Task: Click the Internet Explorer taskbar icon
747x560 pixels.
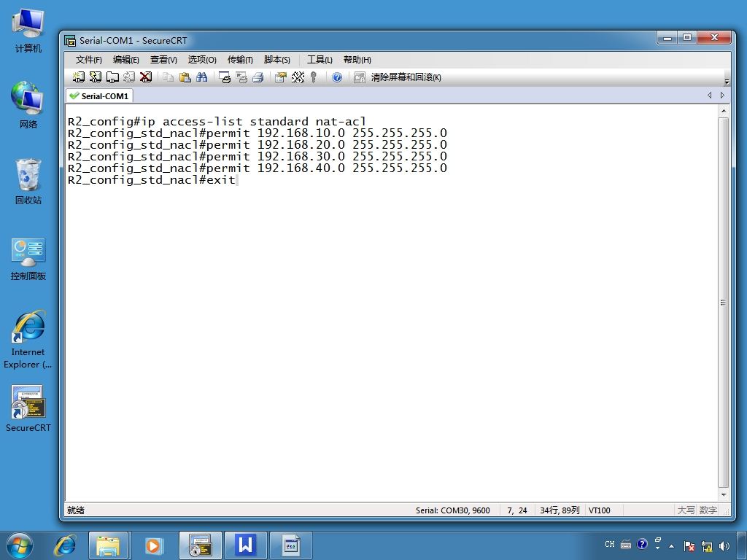Action: [65, 545]
